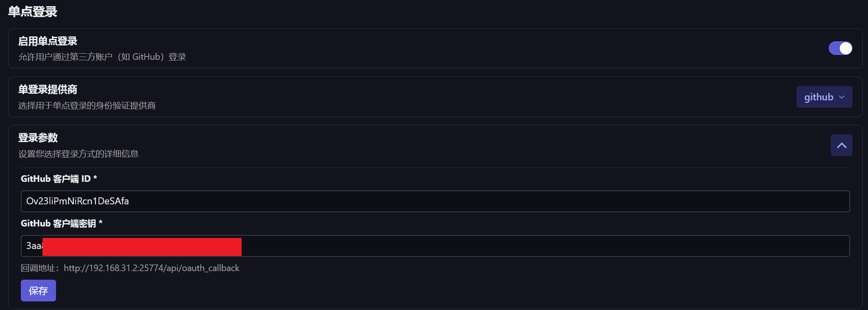Click the Ov23liPmNiRcn1DeSAfa client ID text

78,201
